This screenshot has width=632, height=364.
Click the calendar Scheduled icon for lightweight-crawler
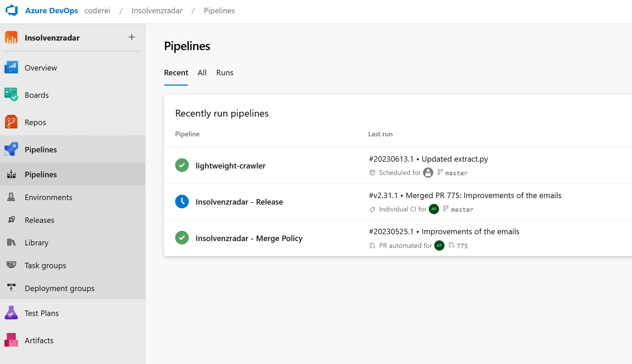click(372, 172)
